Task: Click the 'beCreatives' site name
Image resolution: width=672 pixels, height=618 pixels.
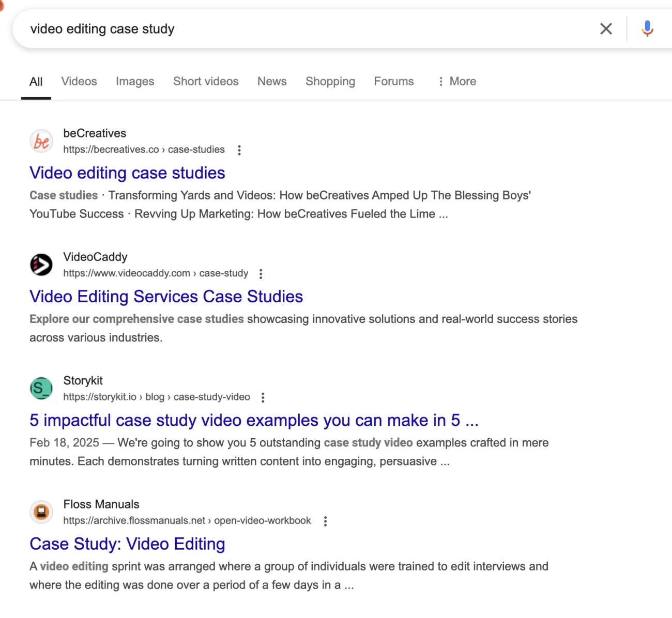Action: pyautogui.click(x=95, y=133)
